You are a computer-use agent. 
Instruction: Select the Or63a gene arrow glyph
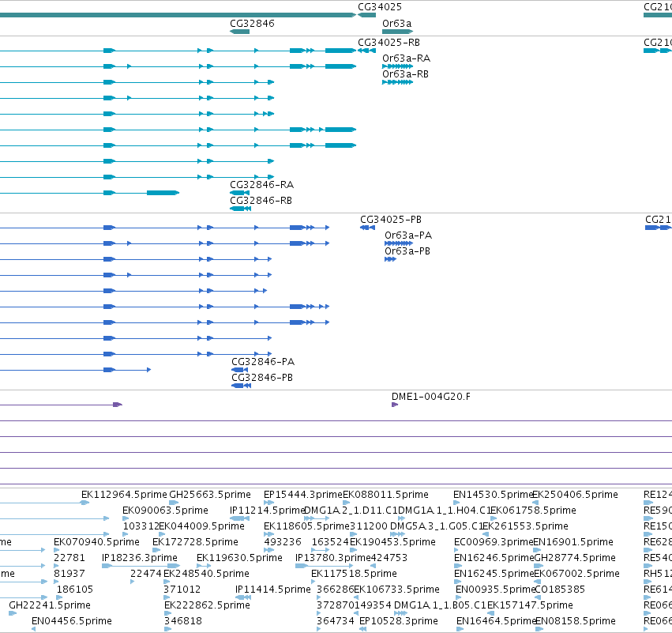tap(398, 32)
